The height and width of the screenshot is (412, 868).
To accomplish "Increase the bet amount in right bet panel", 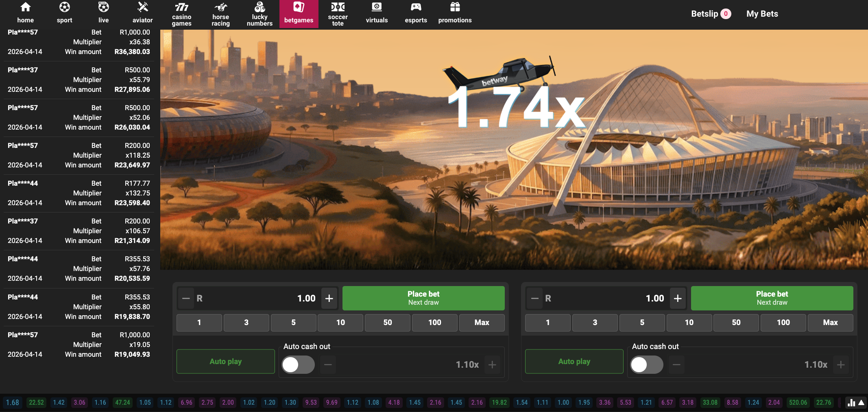I will click(678, 298).
